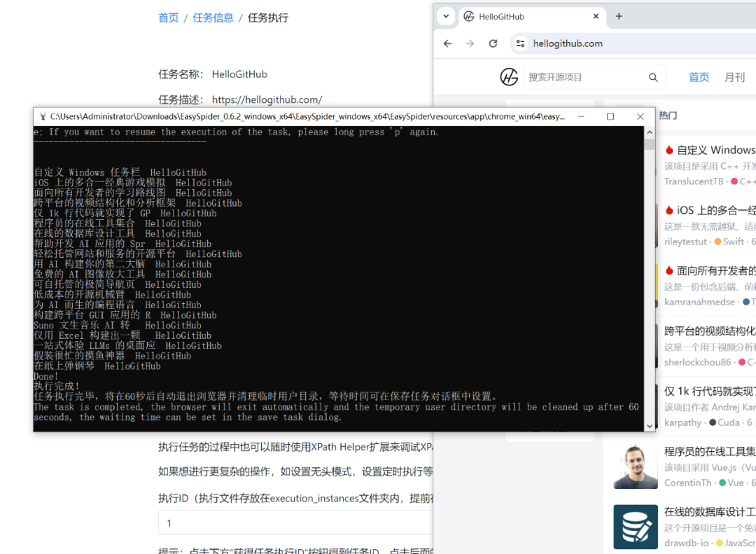Click the Chrome back arrow button
Viewport: 756px width, 554px height.
point(447,43)
